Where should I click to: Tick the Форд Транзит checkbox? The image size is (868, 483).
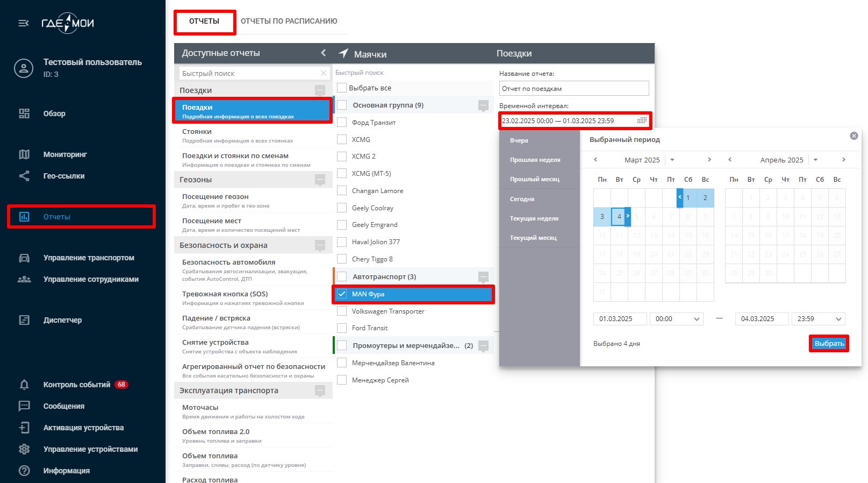[342, 123]
